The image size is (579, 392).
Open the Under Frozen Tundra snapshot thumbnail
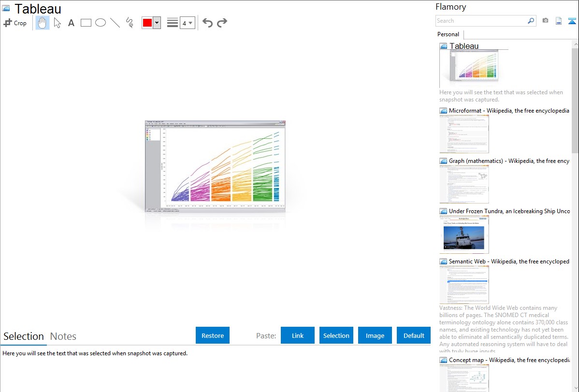pyautogui.click(x=464, y=234)
